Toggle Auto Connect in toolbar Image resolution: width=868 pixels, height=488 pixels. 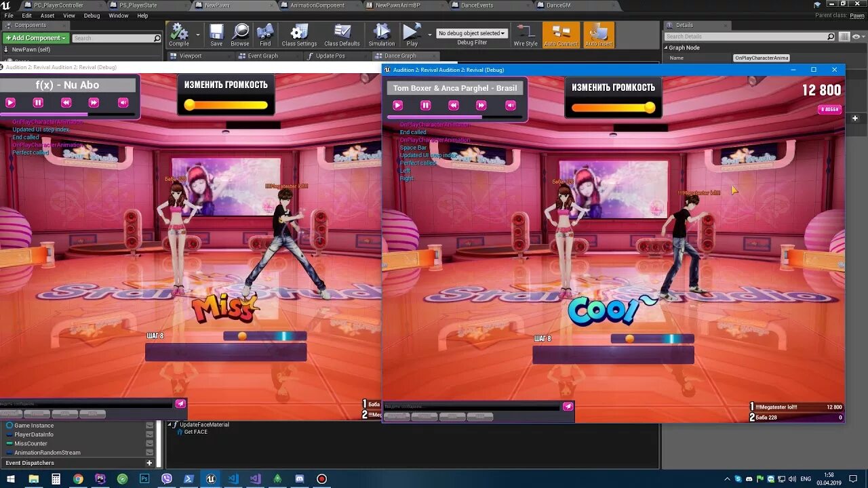click(x=561, y=35)
